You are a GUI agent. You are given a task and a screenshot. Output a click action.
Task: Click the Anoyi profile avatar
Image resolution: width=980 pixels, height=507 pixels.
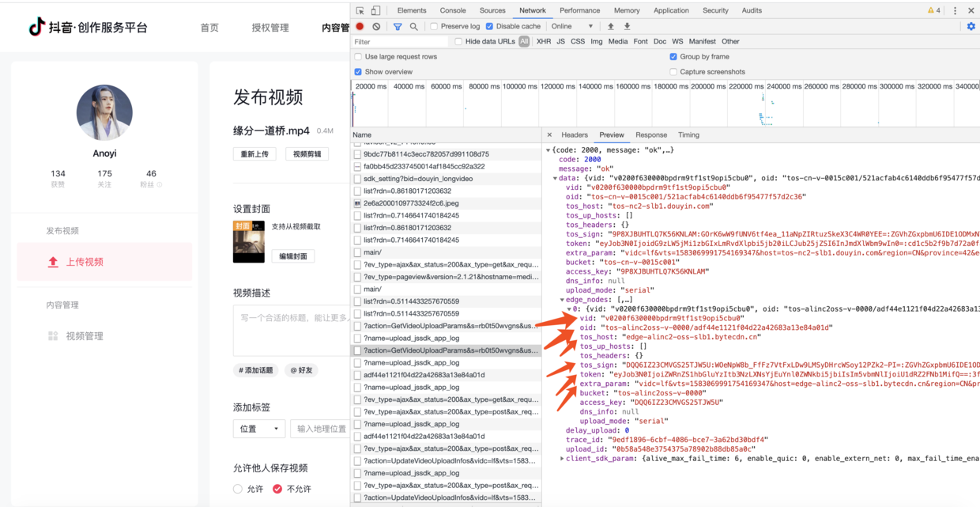(x=104, y=113)
